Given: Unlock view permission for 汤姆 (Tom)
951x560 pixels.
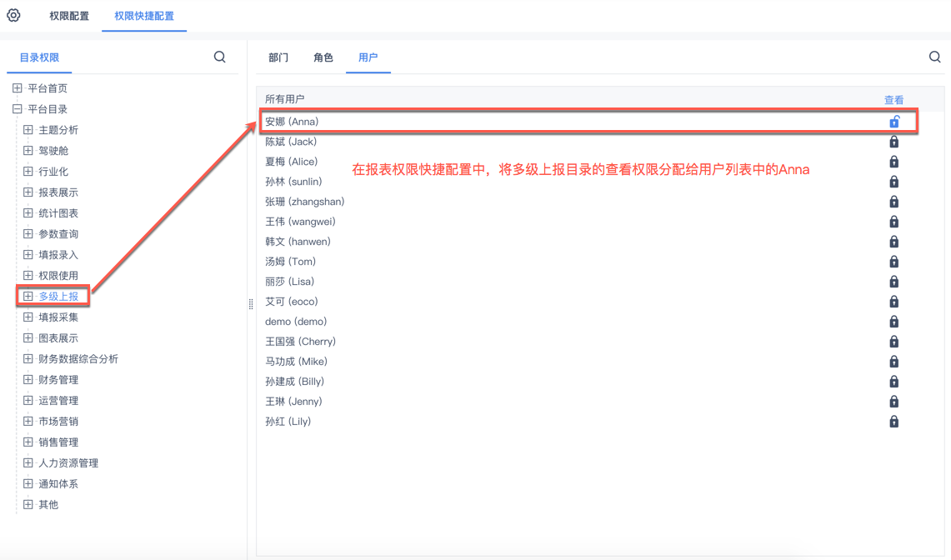Looking at the screenshot, I should pos(894,262).
